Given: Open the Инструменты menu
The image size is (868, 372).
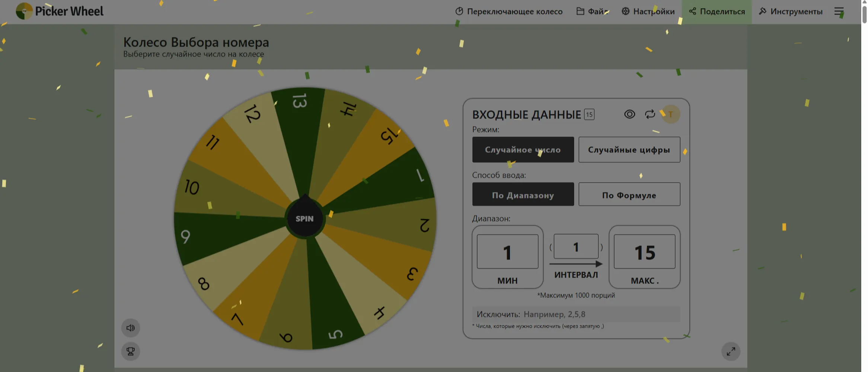Looking at the screenshot, I should click(x=791, y=12).
